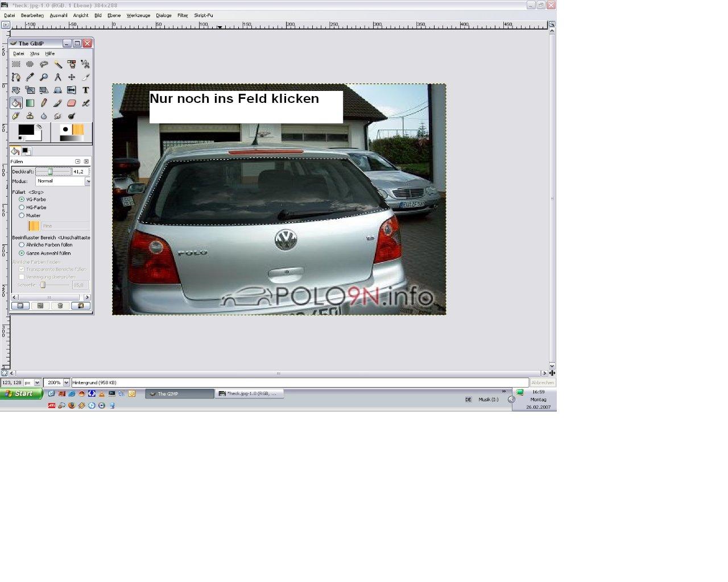
Task: Select the Color Picker eyedropper tool
Action: point(30,77)
